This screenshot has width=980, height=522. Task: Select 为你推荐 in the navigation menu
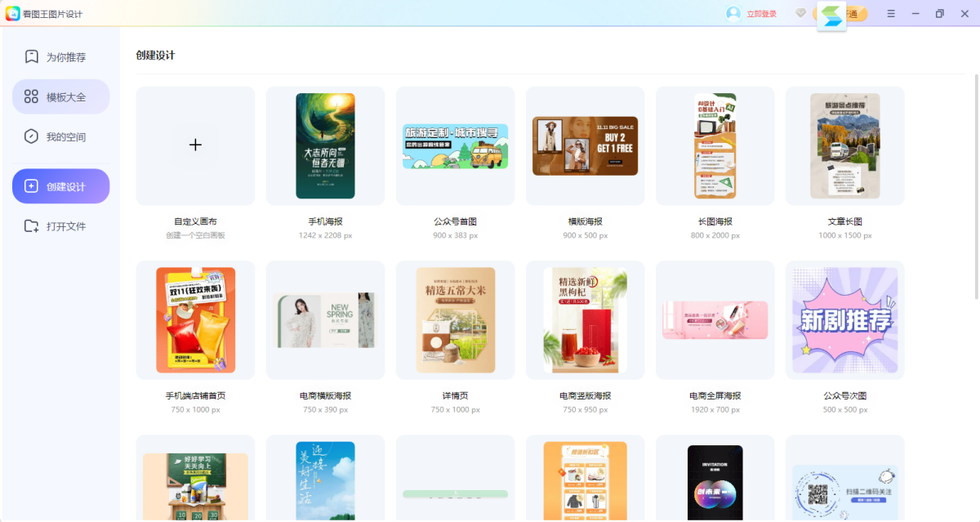pyautogui.click(x=60, y=56)
